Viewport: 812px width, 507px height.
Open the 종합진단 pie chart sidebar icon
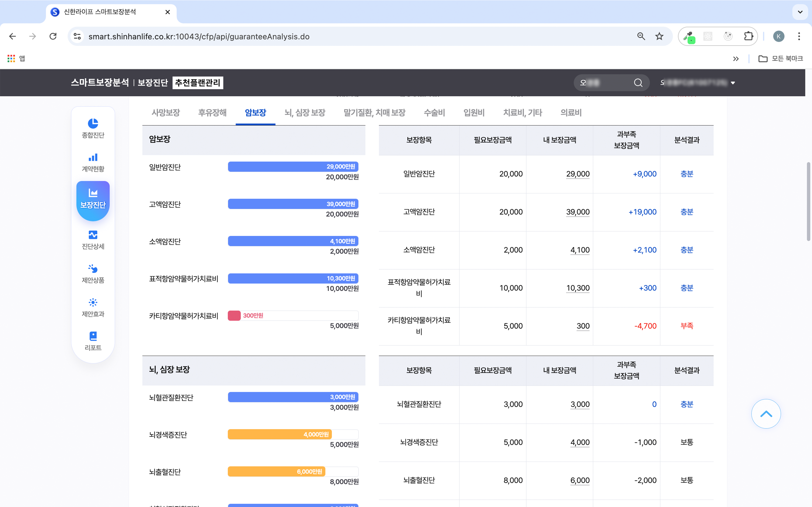point(93,124)
